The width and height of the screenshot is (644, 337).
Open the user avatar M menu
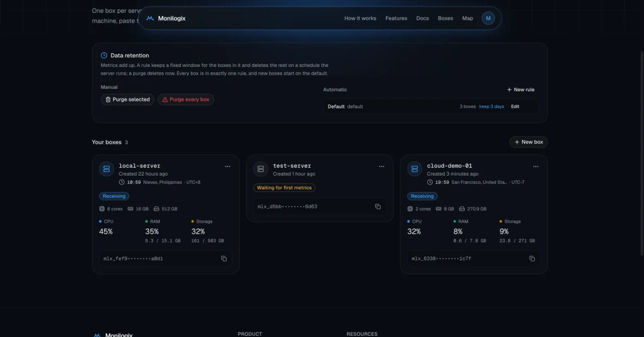488,18
